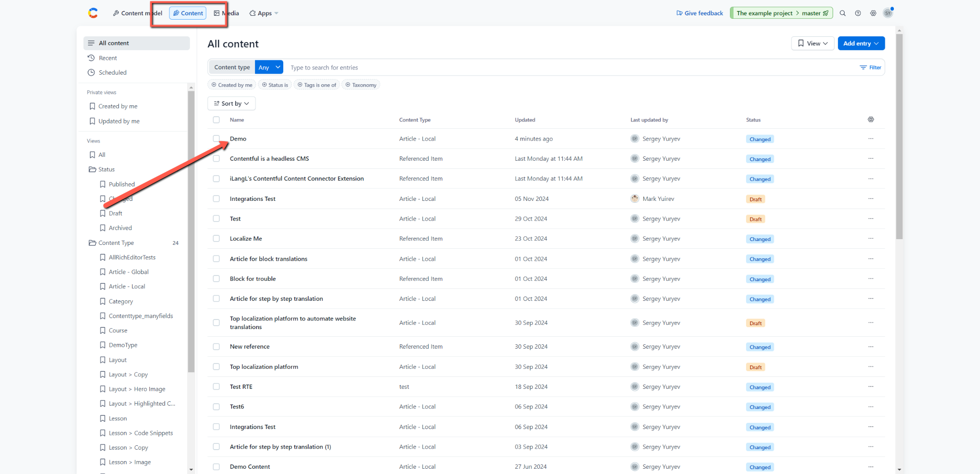Open the Apps menu dropdown
Screen dimensions: 980x474
(x=264, y=13)
